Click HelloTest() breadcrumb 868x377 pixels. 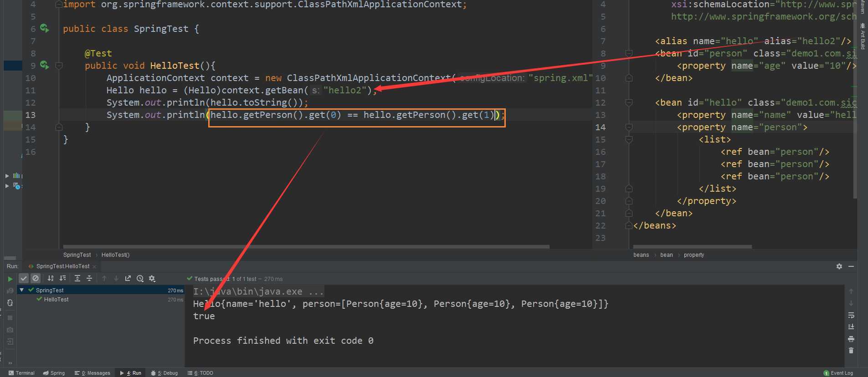point(115,255)
